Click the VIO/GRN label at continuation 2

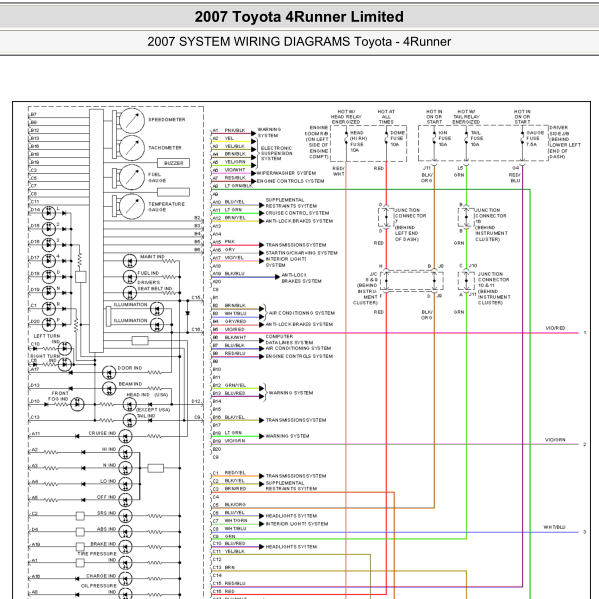(x=555, y=440)
